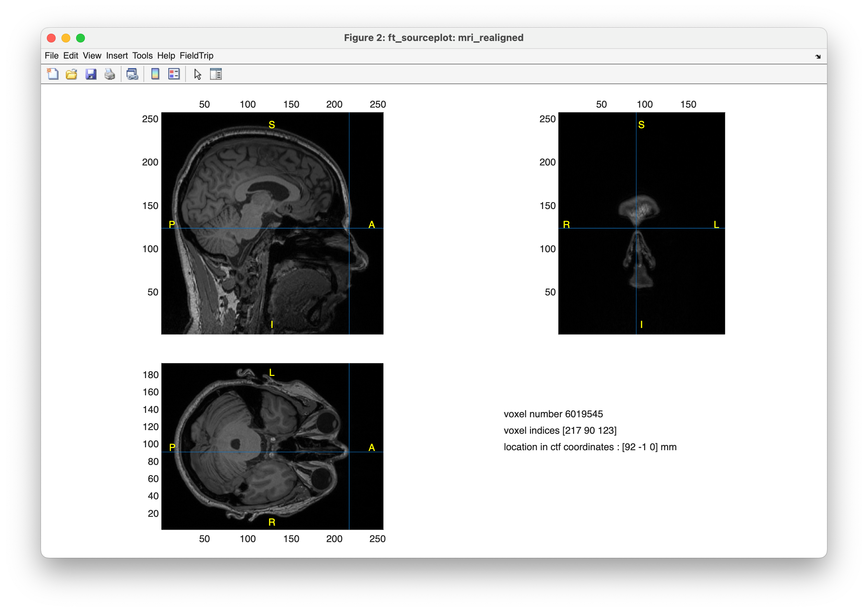The width and height of the screenshot is (868, 612).
Task: Toggle the Insert Legend toolbar icon
Action: pyautogui.click(x=174, y=74)
